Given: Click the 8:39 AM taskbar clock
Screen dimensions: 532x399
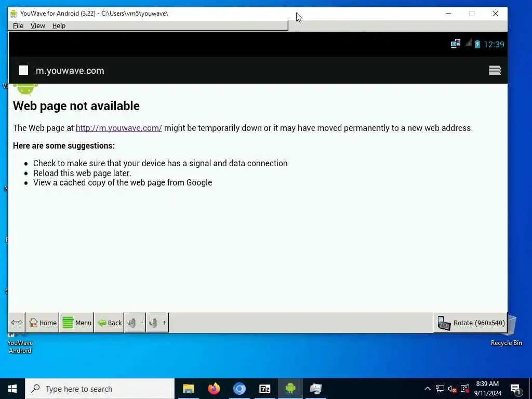Looking at the screenshot, I should (x=487, y=389).
